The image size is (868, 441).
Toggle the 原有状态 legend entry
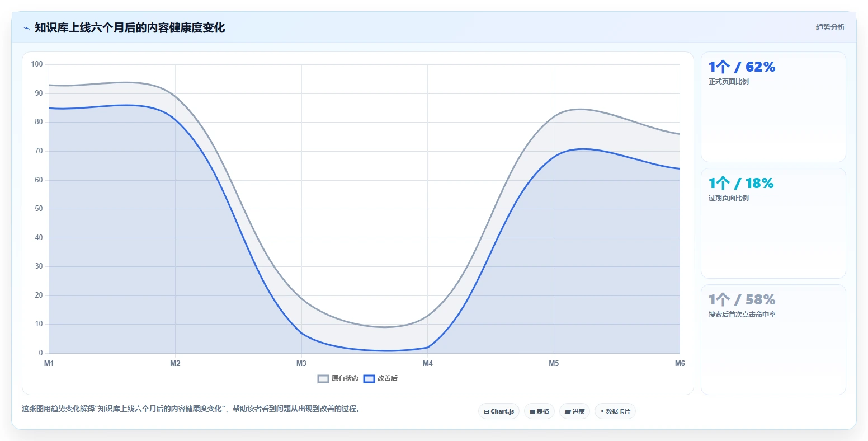pyautogui.click(x=338, y=378)
